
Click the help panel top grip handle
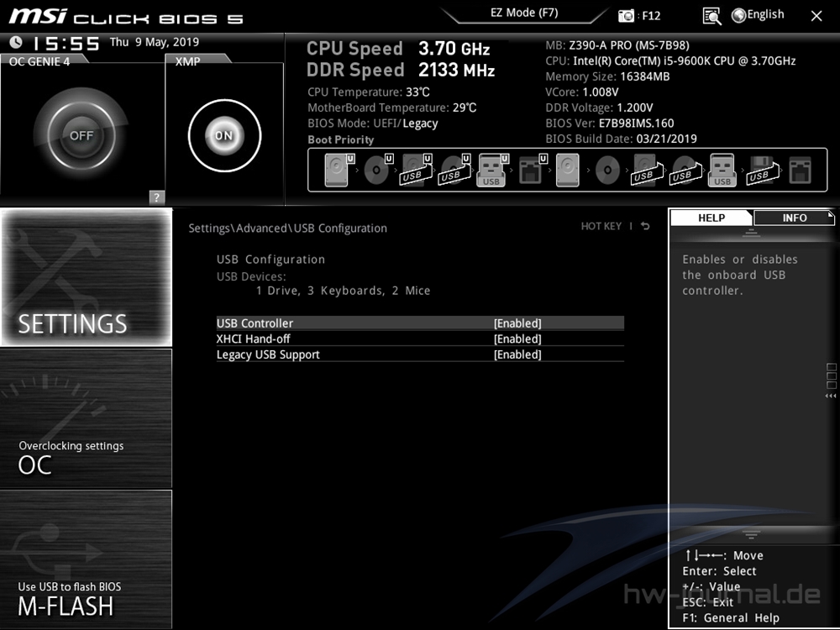(751, 233)
